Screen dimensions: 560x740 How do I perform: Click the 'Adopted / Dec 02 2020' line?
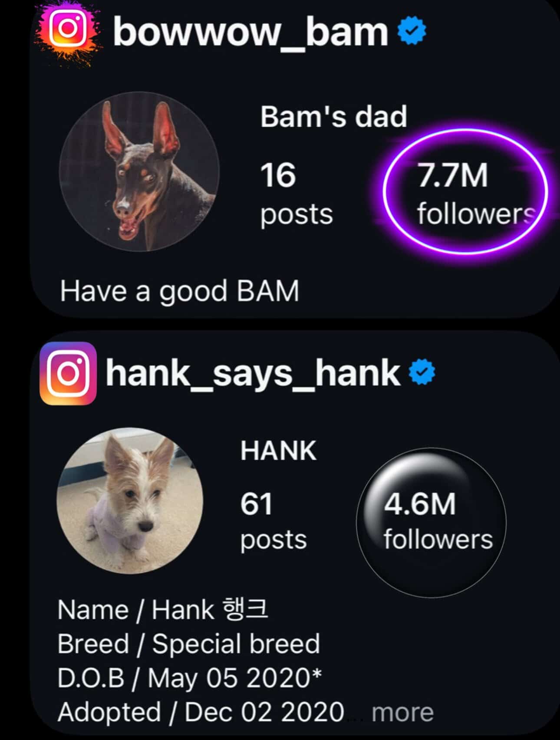pos(201,712)
